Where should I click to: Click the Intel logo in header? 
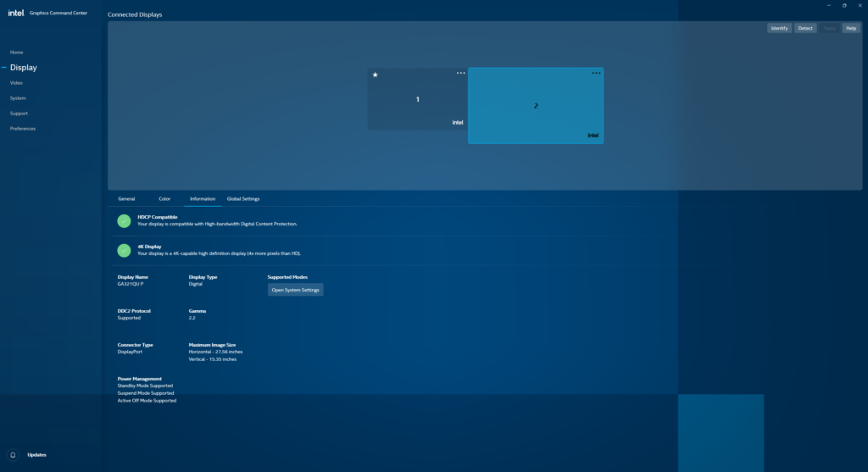click(x=15, y=13)
